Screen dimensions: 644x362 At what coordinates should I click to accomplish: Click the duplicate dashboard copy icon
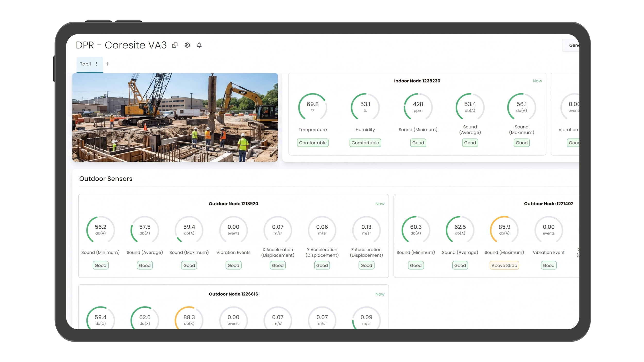click(x=175, y=45)
